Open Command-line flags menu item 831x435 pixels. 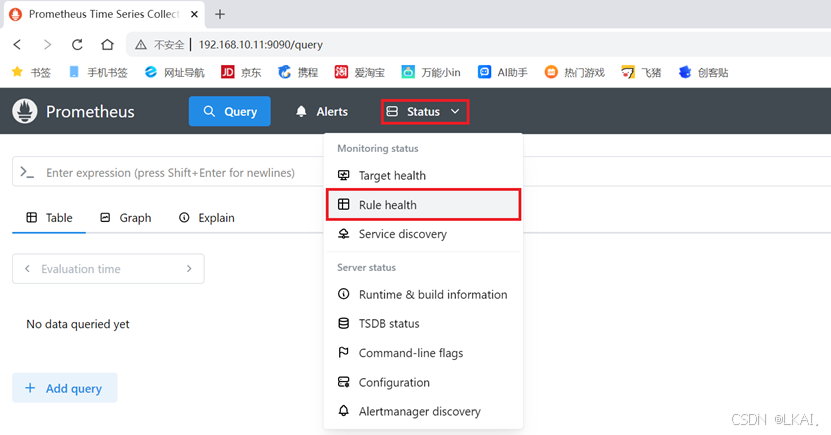click(x=423, y=352)
